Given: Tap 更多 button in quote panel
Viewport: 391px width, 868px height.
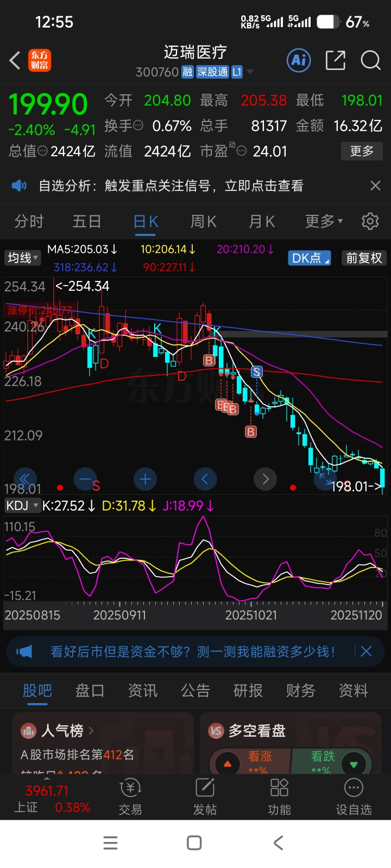Looking at the screenshot, I should point(362,151).
